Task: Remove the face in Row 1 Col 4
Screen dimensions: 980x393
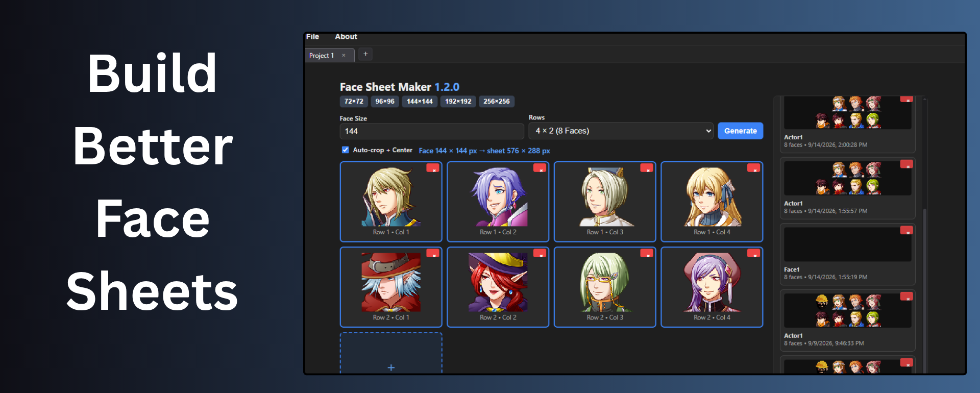Action: tap(753, 168)
